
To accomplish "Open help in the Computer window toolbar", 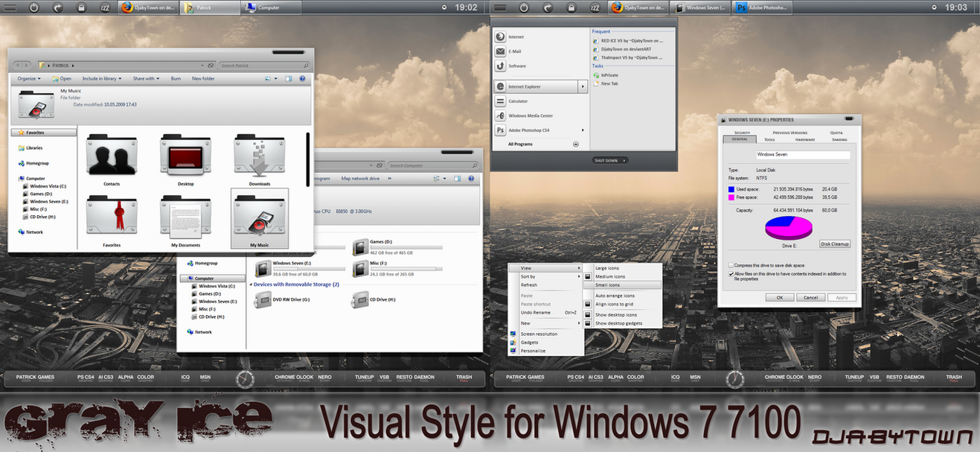I will point(473,179).
